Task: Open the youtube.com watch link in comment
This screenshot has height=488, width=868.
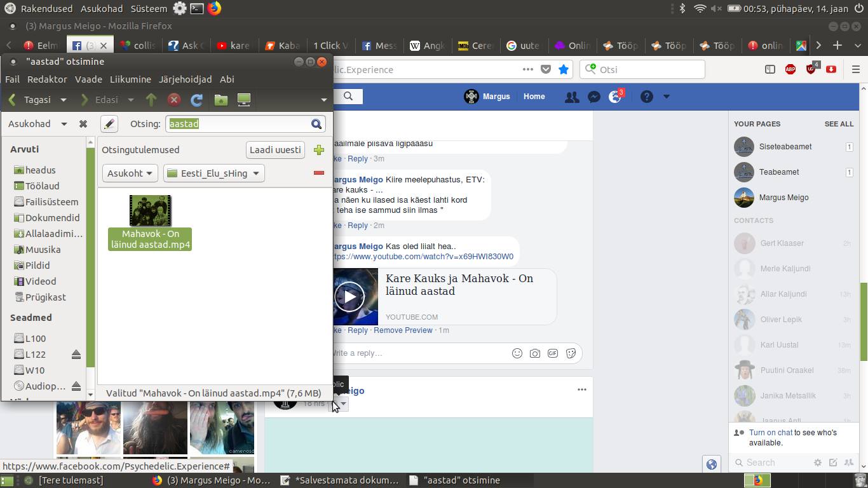Action: click(422, 257)
